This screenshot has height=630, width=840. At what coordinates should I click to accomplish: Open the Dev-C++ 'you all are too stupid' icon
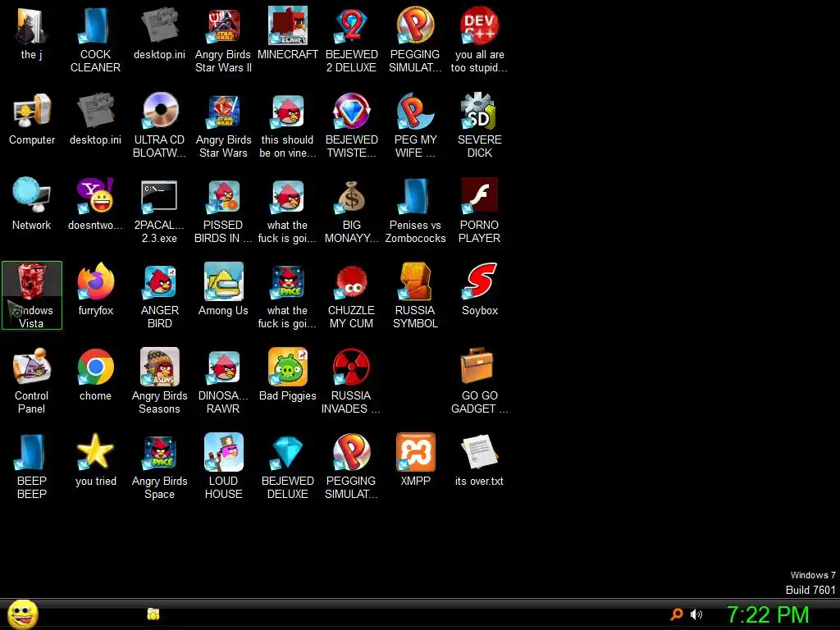point(479,40)
